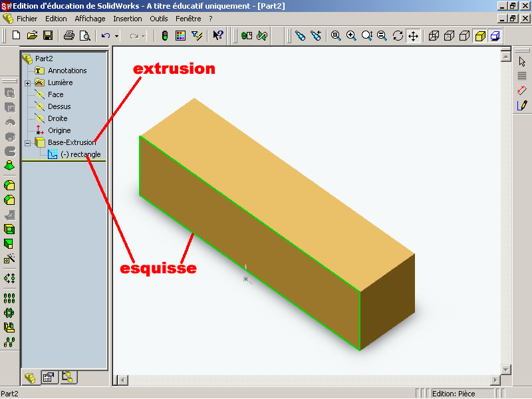This screenshot has width=532, height=399.
Task: Click the vertical scrollbar up arrow
Action: pos(506,57)
